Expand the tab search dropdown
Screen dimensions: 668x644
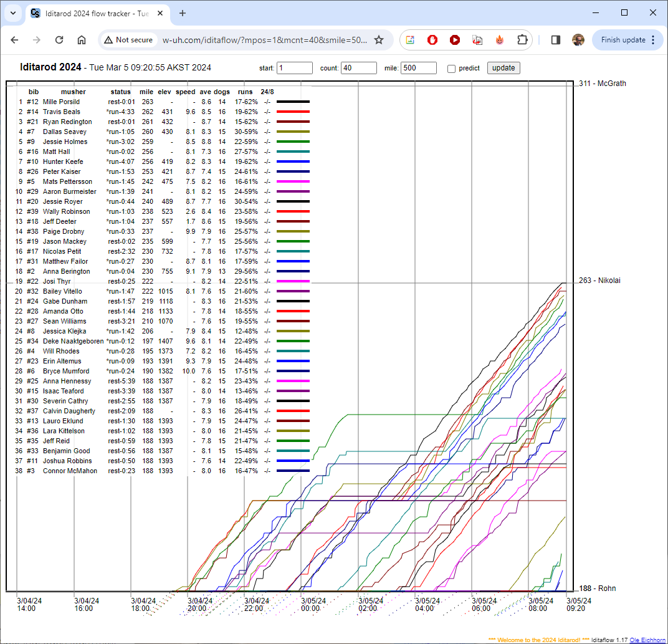[13, 13]
